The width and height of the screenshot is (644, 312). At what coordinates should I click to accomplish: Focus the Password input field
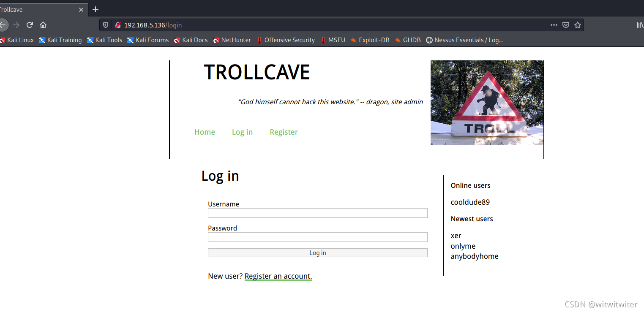[318, 237]
